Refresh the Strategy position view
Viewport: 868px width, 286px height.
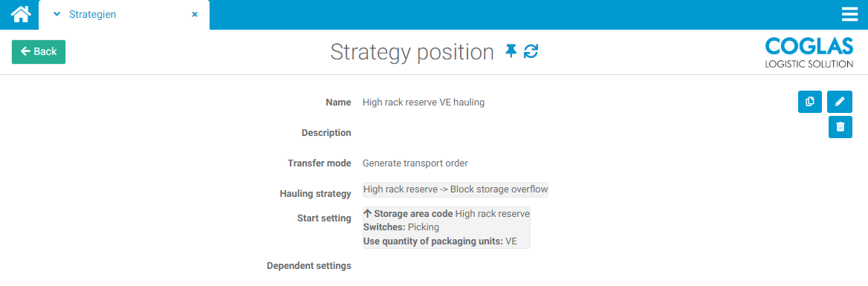[x=531, y=51]
